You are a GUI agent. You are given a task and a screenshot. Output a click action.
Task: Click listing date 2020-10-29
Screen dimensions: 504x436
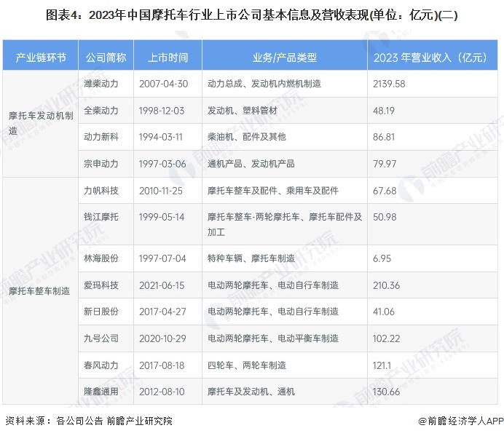(162, 338)
